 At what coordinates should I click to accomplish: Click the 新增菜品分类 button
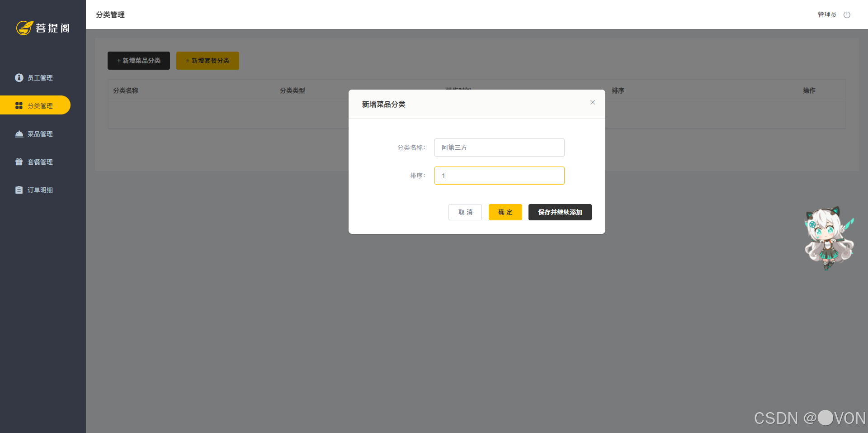pos(139,61)
